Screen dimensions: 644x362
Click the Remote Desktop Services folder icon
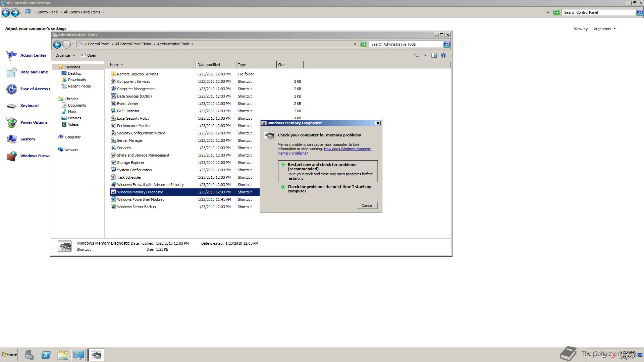tap(113, 74)
